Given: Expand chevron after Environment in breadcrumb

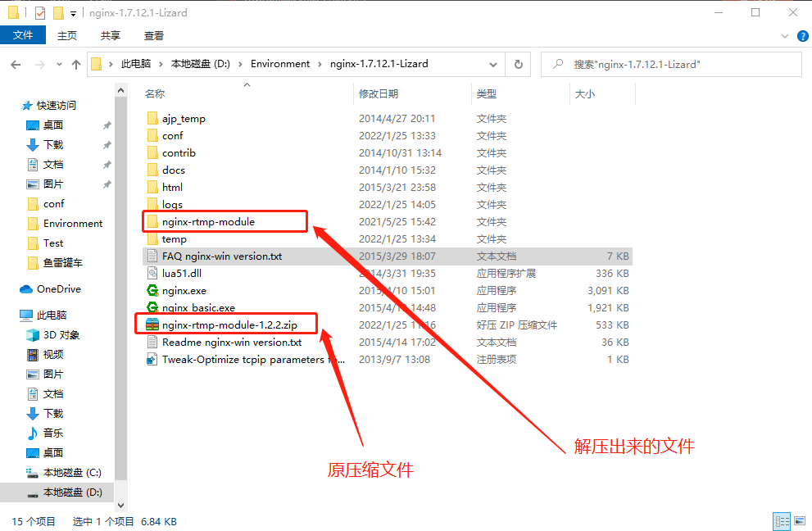Looking at the screenshot, I should pyautogui.click(x=320, y=64).
